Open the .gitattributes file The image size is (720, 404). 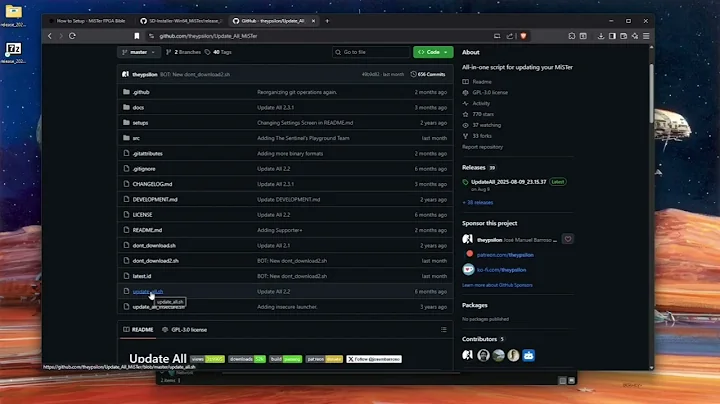click(147, 154)
